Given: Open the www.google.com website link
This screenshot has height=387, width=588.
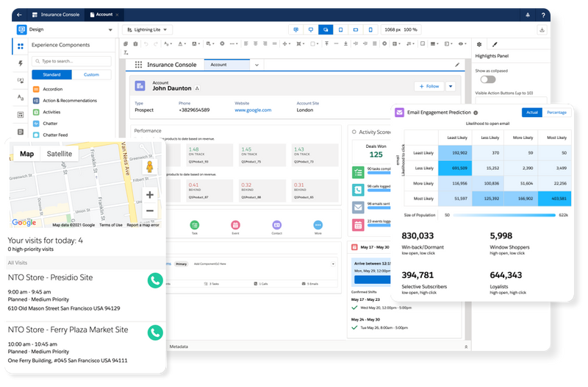Looking at the screenshot, I should [x=253, y=110].
